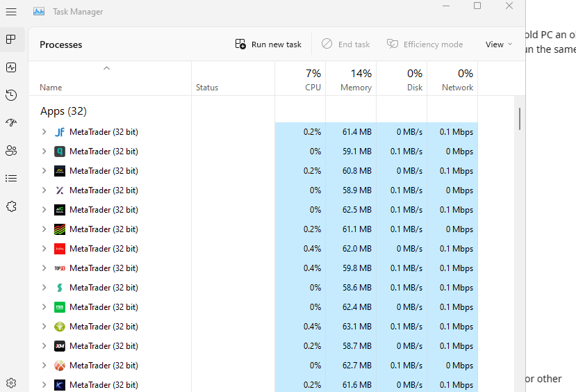Click the XM icon of MetaTrader using 58.7 MB
Viewport: 576px width, 392px height.
pyautogui.click(x=60, y=346)
